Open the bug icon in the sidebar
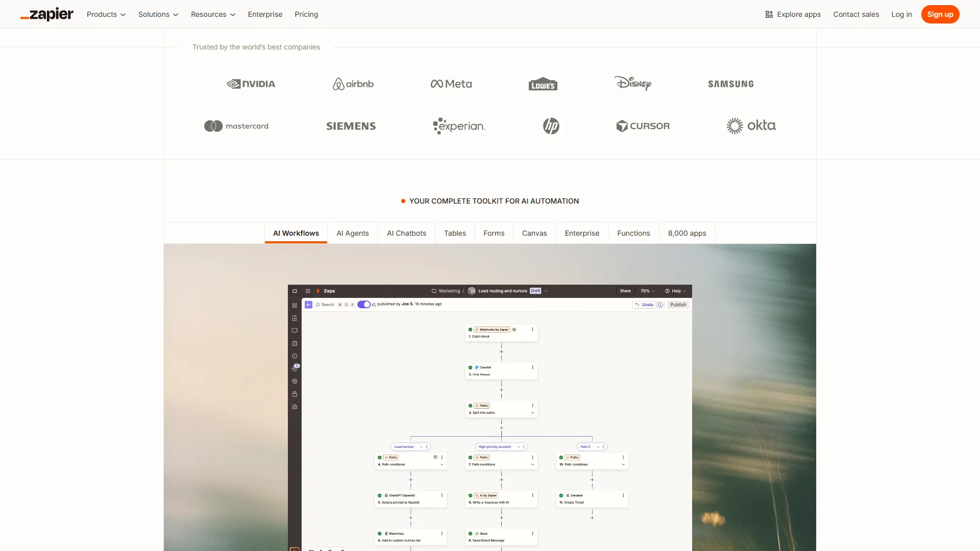Viewport: 980px width, 551px height. coord(295,407)
